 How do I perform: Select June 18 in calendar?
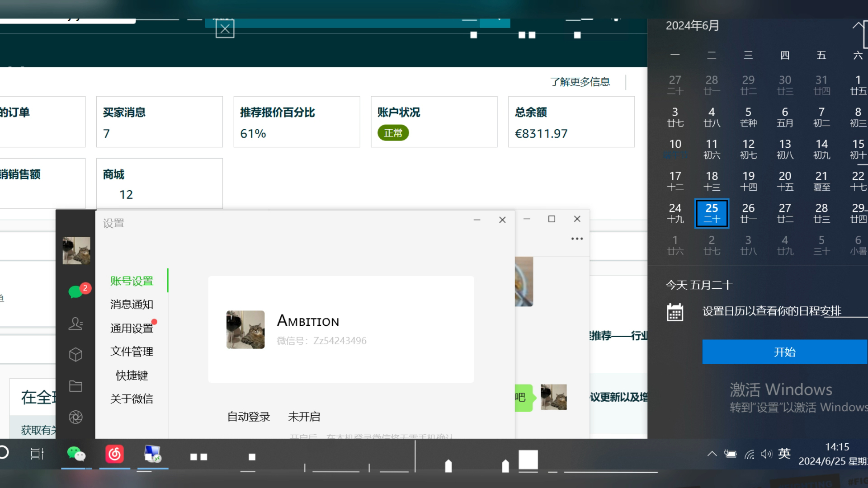712,181
